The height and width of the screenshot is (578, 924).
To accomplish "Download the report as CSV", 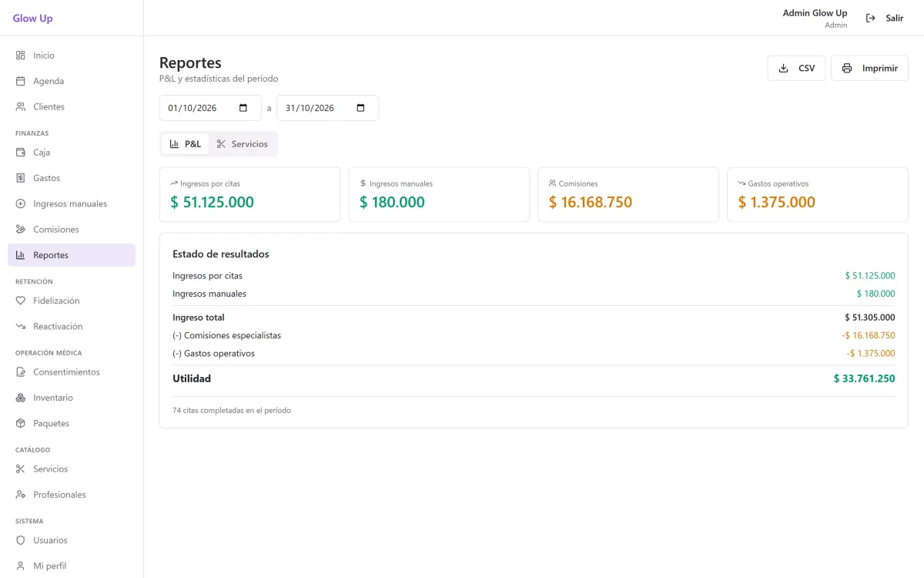I will point(797,68).
